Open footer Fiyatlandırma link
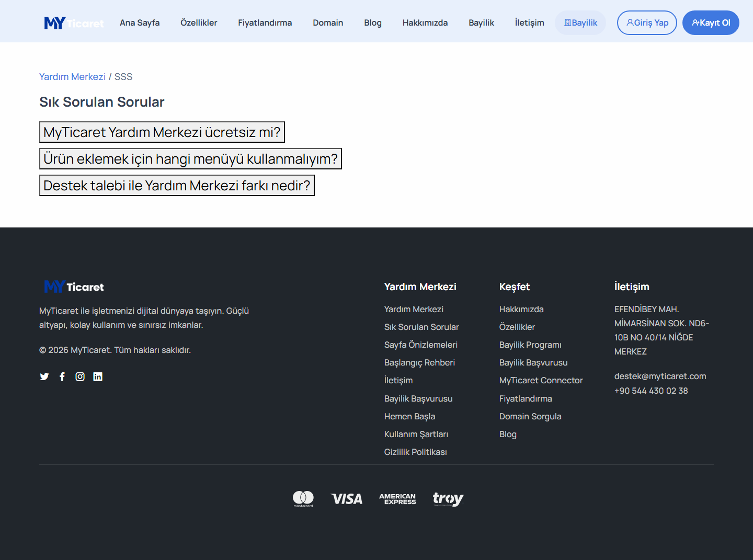 tap(526, 399)
